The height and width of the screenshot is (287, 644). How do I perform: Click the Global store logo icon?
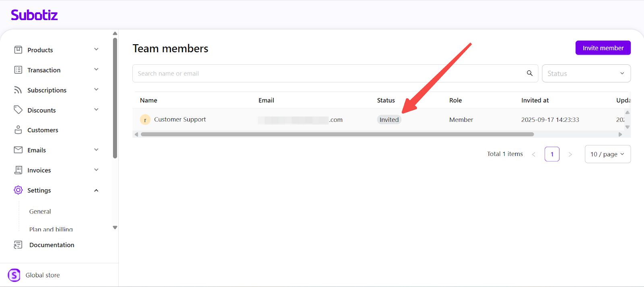click(x=14, y=275)
